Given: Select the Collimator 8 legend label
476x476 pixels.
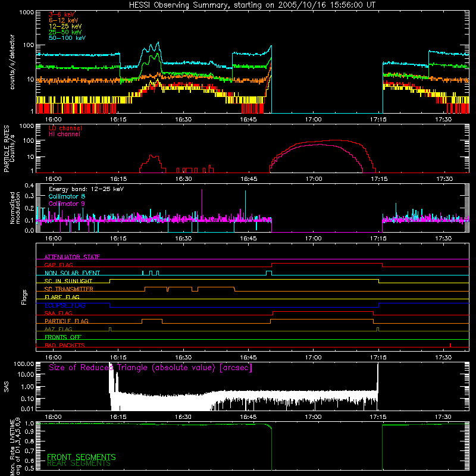Looking at the screenshot, I should click(x=67, y=196).
